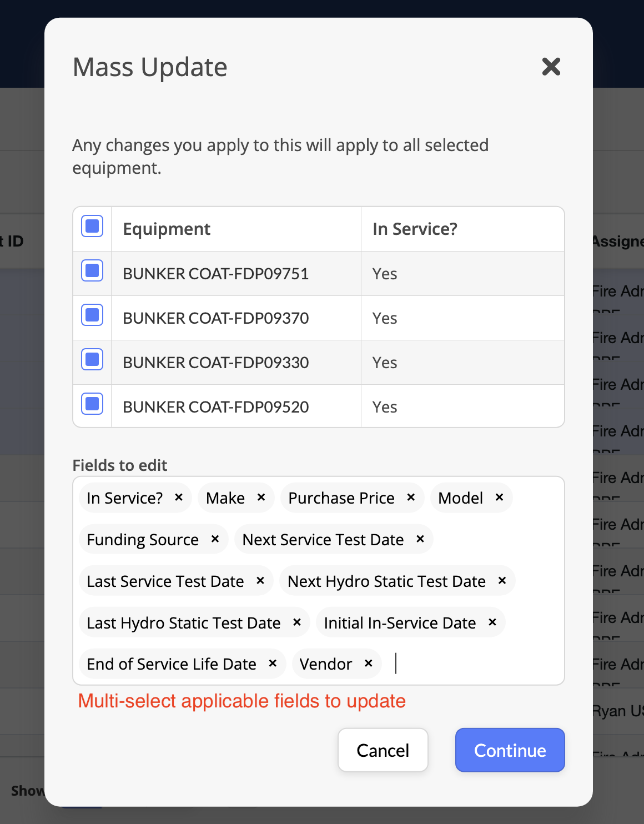This screenshot has height=824, width=644.
Task: Click the Purchase Price tag label
Action: 341,498
